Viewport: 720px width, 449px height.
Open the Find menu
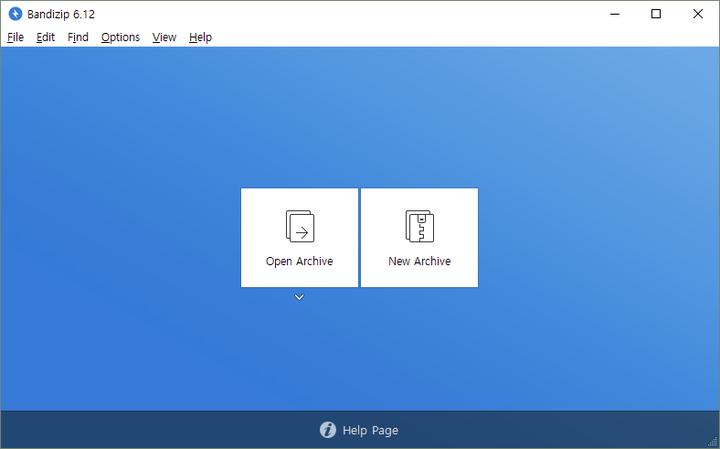[78, 37]
